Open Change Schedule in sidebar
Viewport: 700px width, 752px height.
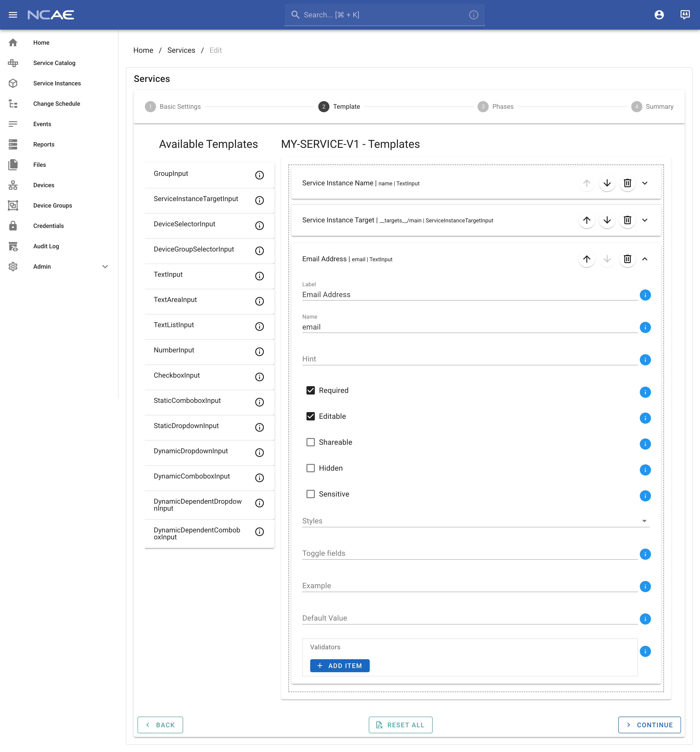59,104
